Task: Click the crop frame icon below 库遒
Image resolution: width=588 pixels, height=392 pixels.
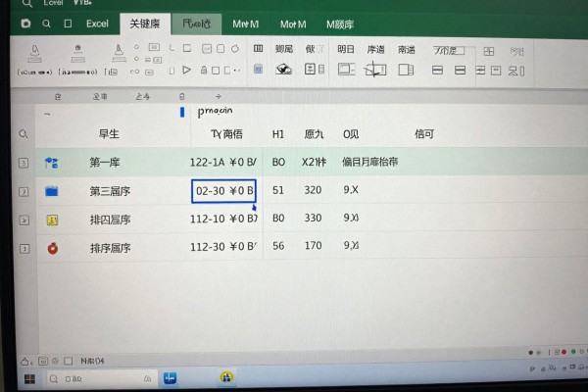Action: 375,70
